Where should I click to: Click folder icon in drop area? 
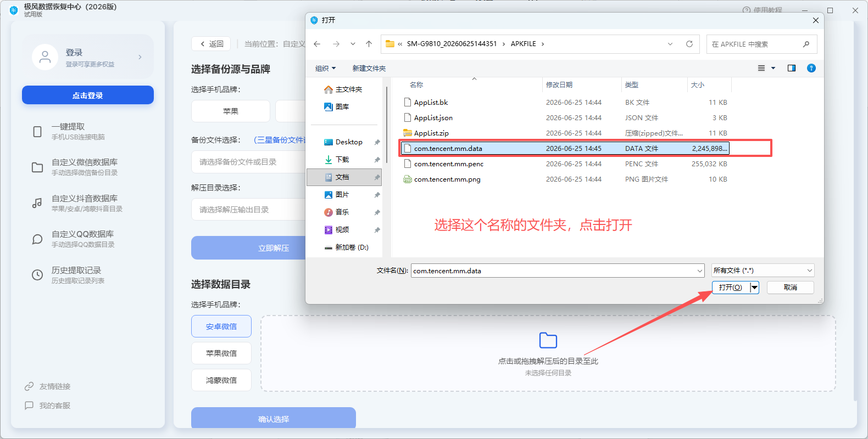pyautogui.click(x=548, y=340)
